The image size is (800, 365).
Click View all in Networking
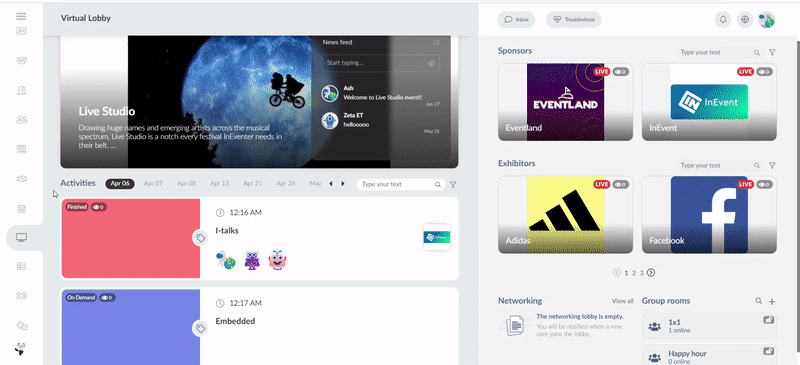coord(622,301)
